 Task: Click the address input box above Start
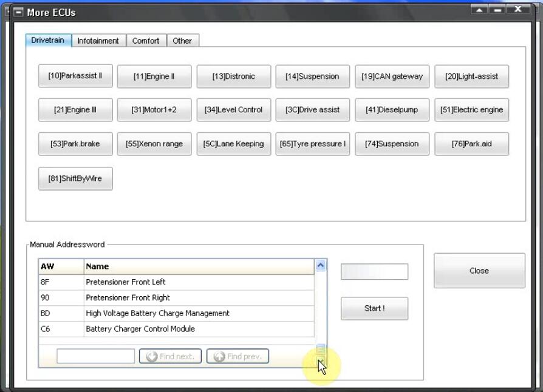click(x=374, y=272)
